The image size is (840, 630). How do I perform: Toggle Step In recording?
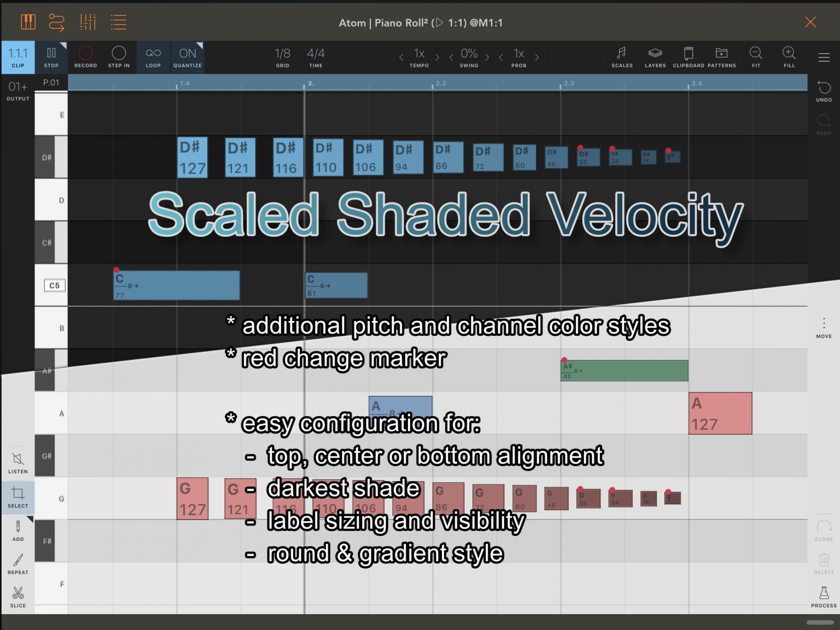tap(119, 57)
